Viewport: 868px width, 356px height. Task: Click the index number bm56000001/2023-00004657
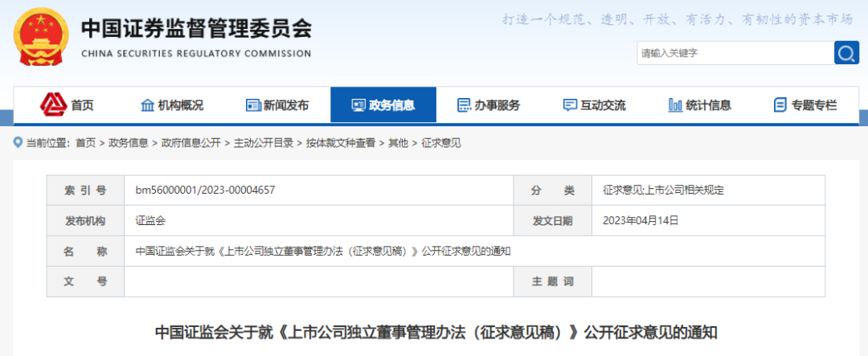point(205,190)
